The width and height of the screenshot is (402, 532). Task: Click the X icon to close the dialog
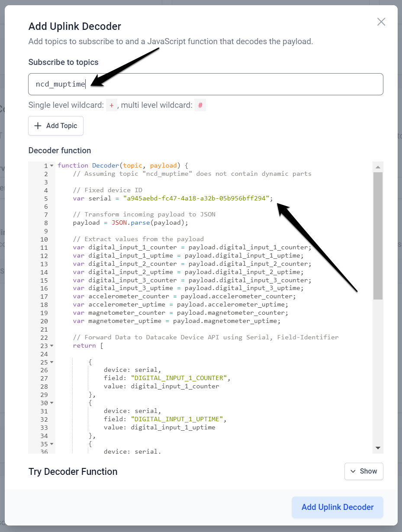tap(381, 22)
